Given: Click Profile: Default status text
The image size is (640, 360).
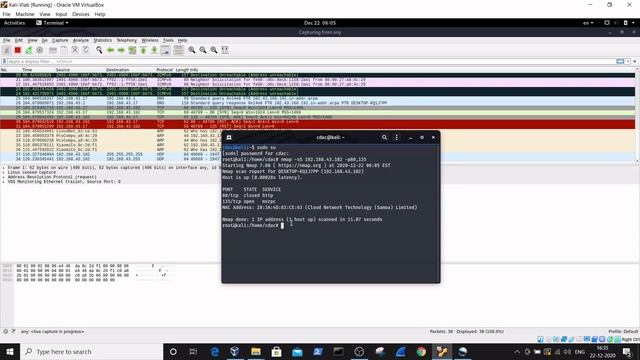Looking at the screenshot, I should pos(623,331).
